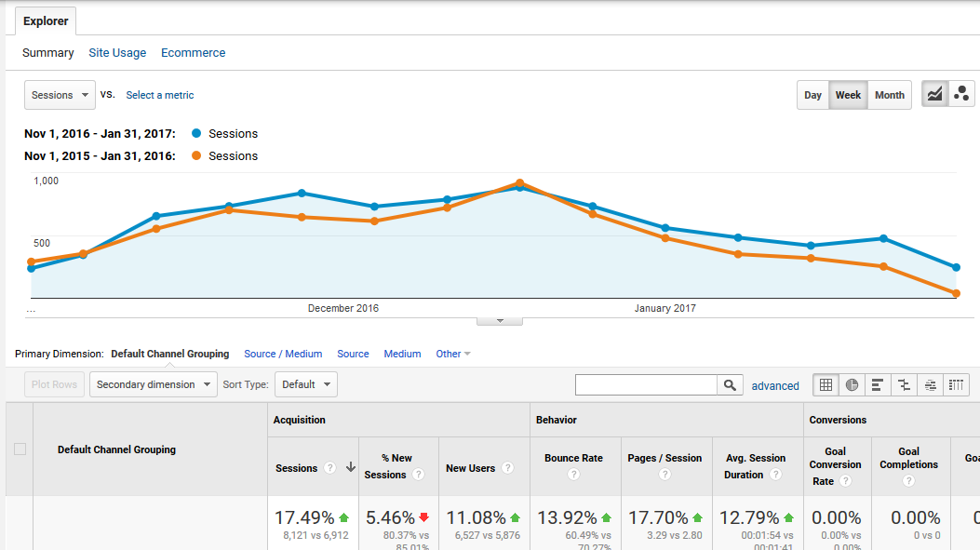Click inside the table search field
Image resolution: width=980 pixels, height=550 pixels.
646,385
